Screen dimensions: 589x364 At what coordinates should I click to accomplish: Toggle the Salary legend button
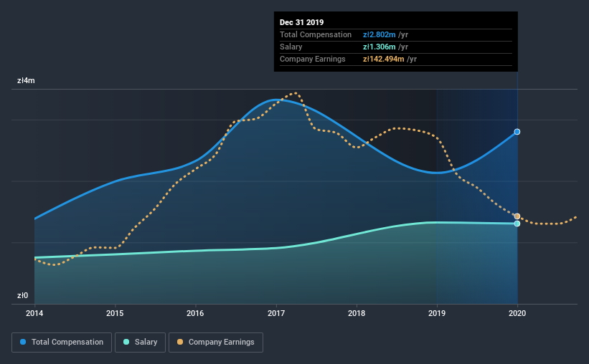click(140, 343)
